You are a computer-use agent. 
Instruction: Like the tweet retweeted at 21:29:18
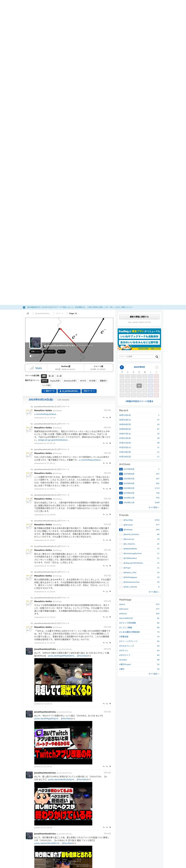pos(110,418)
